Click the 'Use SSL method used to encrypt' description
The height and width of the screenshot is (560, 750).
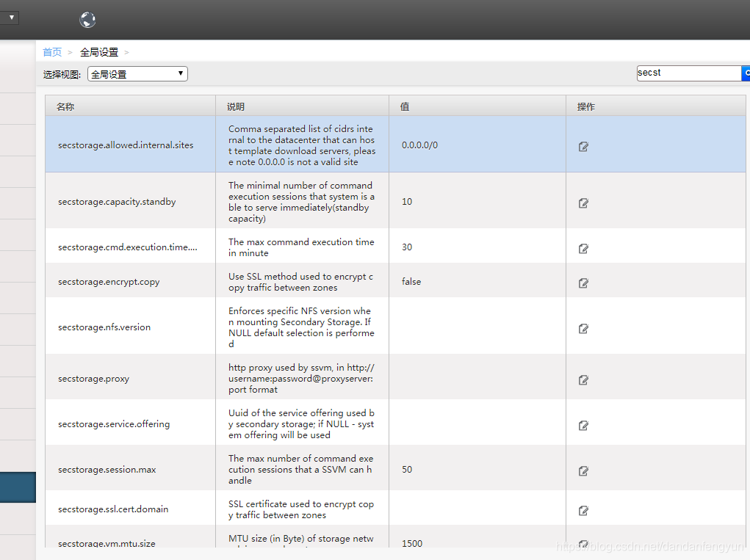(x=300, y=282)
